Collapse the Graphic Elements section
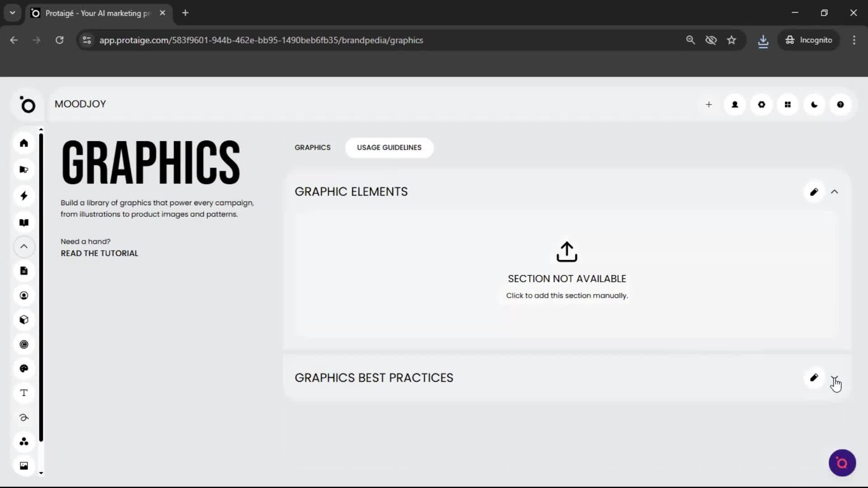This screenshot has width=868, height=488. click(x=835, y=192)
